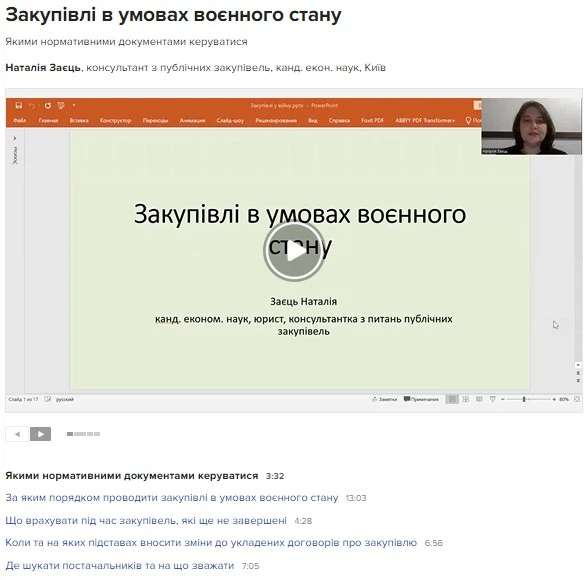Open the Рецензирование ribbon tab
This screenshot has height=580, width=585.
click(276, 120)
